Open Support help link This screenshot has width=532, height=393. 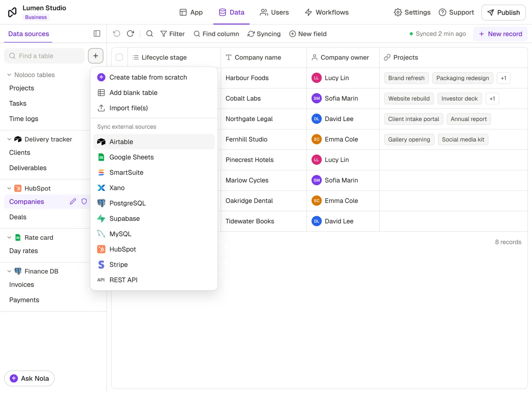point(457,12)
